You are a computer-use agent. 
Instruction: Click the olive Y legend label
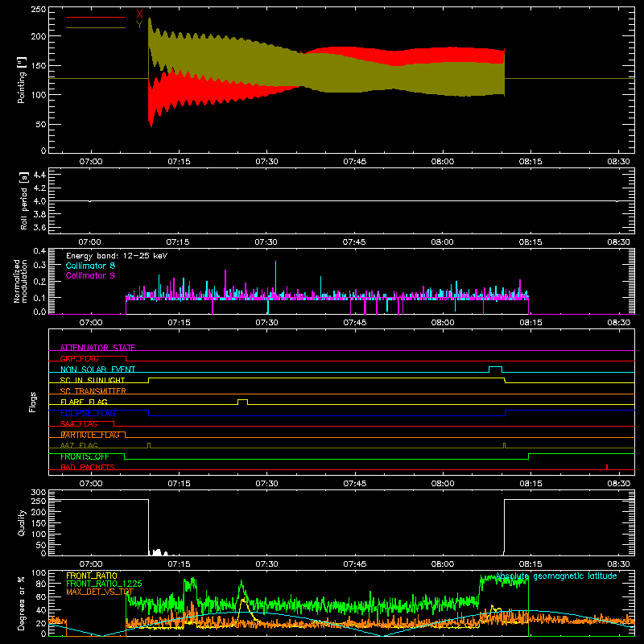click(x=139, y=25)
